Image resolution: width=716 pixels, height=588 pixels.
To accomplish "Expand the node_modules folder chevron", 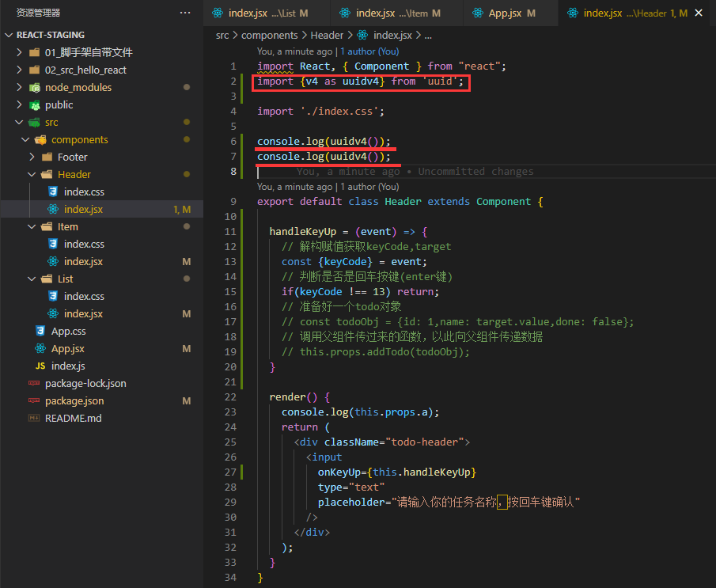I will [x=19, y=87].
